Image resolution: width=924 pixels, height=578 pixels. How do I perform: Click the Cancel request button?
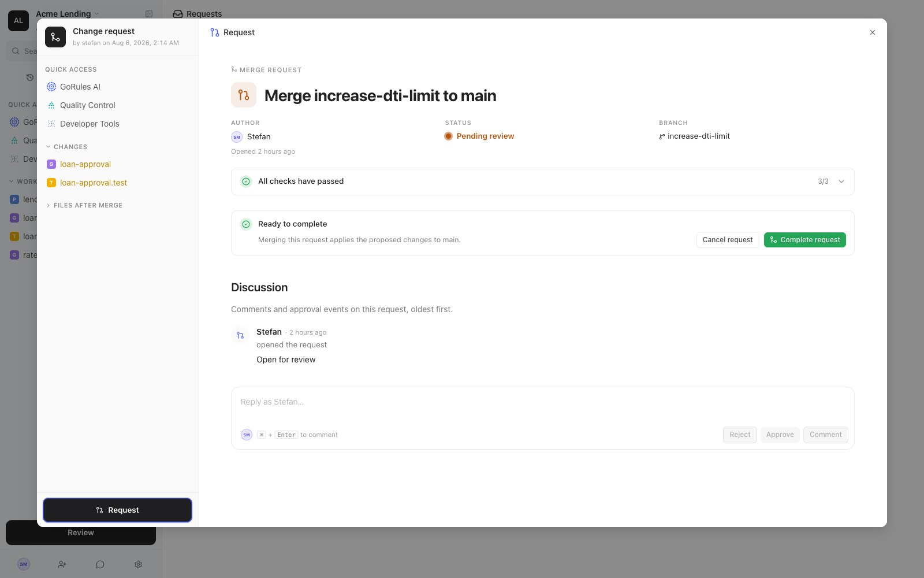pos(728,240)
